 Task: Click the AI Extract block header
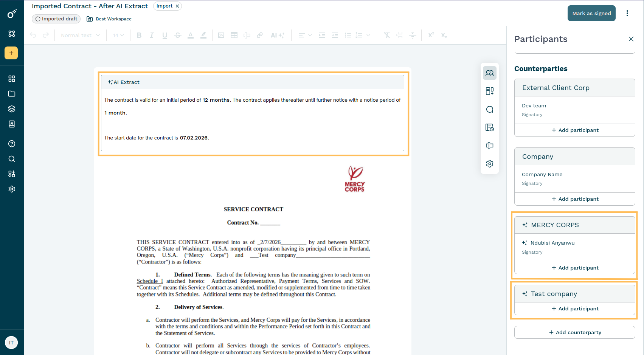pos(253,82)
